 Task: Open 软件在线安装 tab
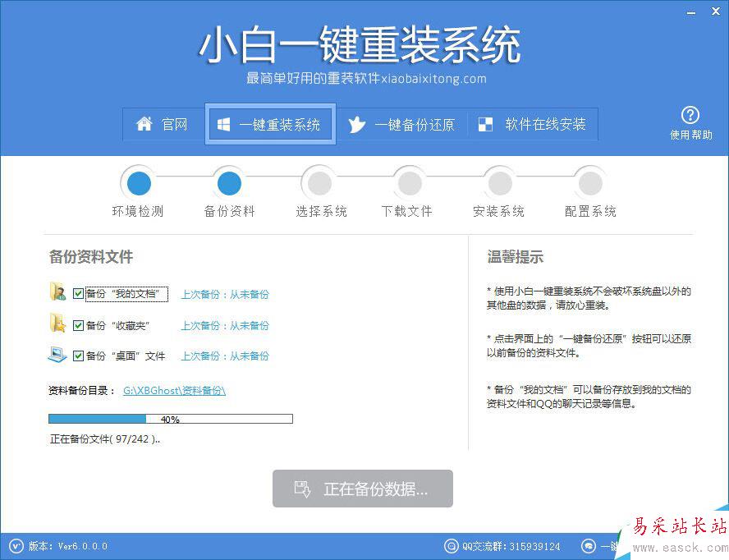532,124
